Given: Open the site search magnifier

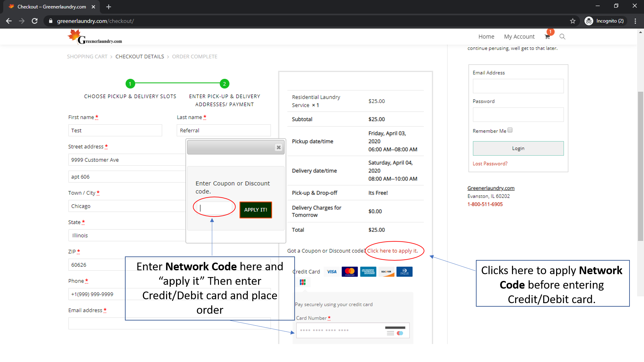Looking at the screenshot, I should tap(562, 37).
